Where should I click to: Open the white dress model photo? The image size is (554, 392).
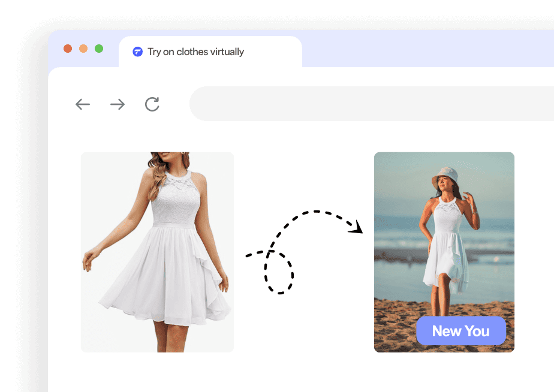157,252
